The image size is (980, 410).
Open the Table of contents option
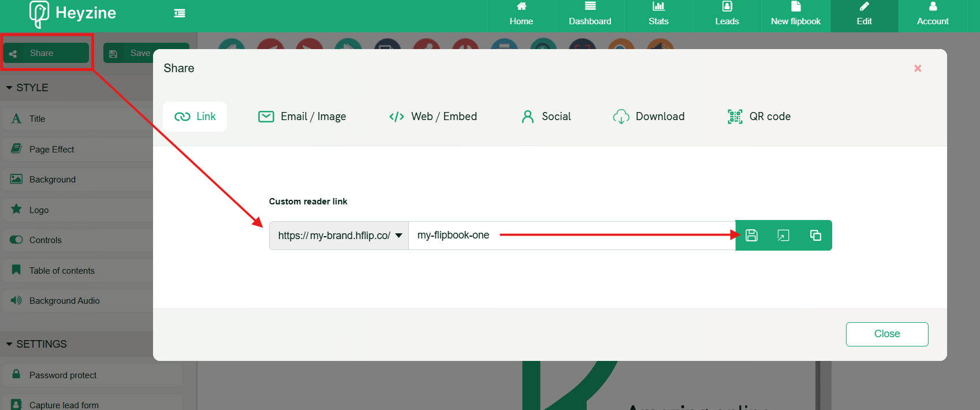click(77, 271)
